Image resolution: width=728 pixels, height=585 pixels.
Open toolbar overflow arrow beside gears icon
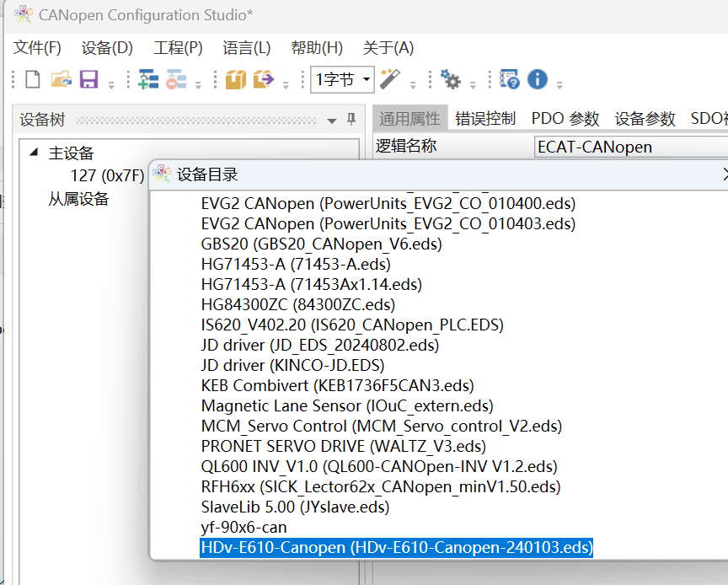473,85
